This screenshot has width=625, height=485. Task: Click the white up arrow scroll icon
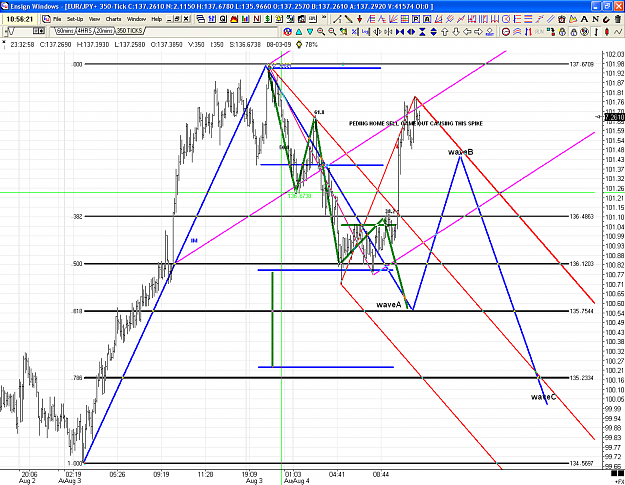coord(444,31)
